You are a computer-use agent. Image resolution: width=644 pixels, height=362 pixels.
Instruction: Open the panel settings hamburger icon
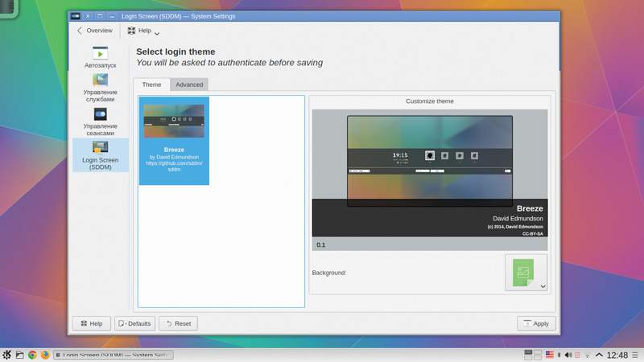pyautogui.click(x=635, y=355)
